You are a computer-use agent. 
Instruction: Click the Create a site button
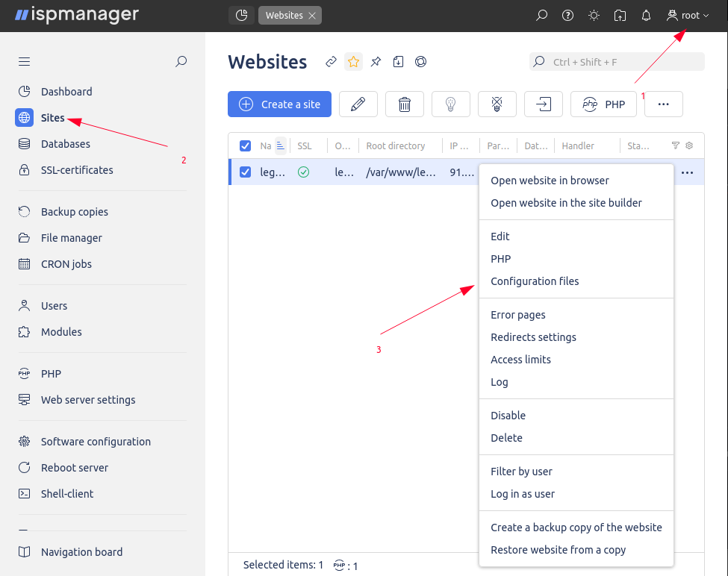[279, 104]
